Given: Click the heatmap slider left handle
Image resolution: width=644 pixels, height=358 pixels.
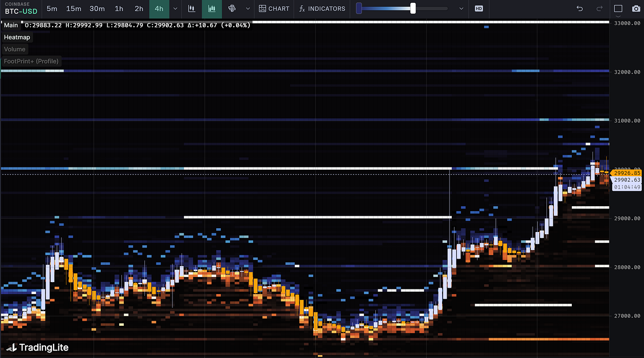Looking at the screenshot, I should tap(359, 8).
